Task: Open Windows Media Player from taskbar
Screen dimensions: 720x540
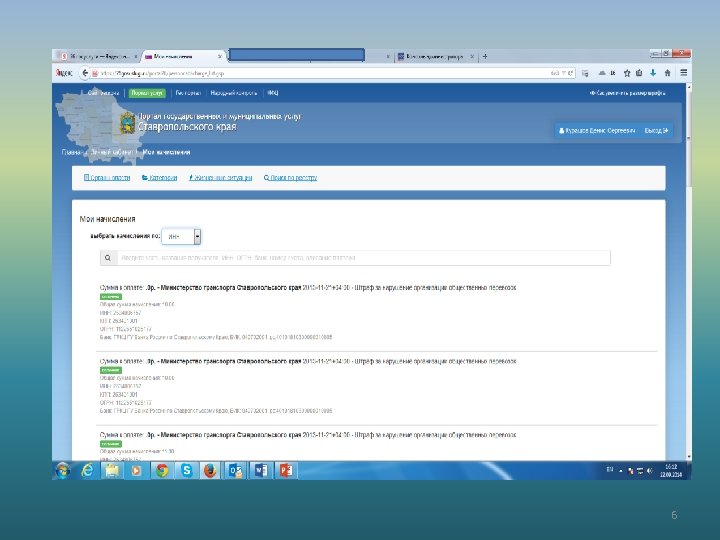Action: [136, 471]
